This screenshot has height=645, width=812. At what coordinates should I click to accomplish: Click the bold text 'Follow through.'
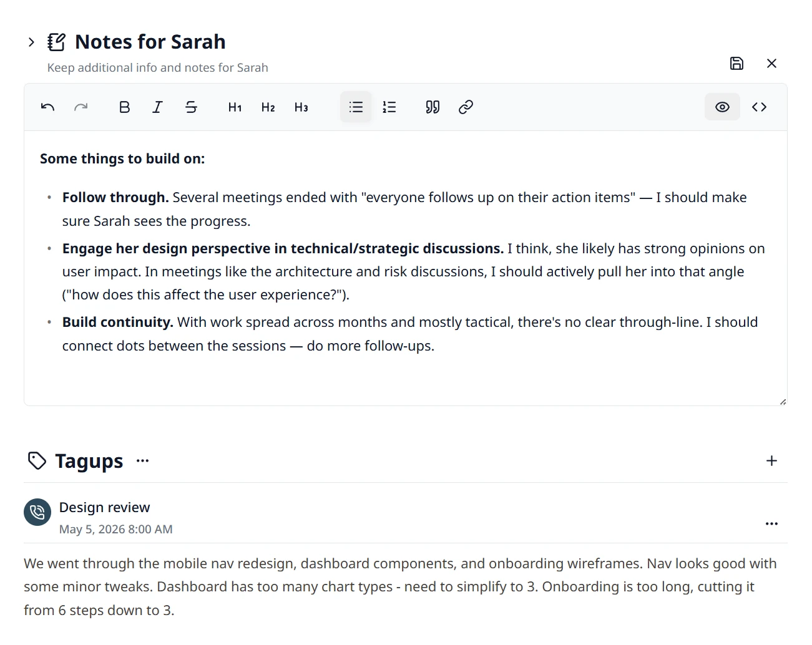click(x=115, y=198)
